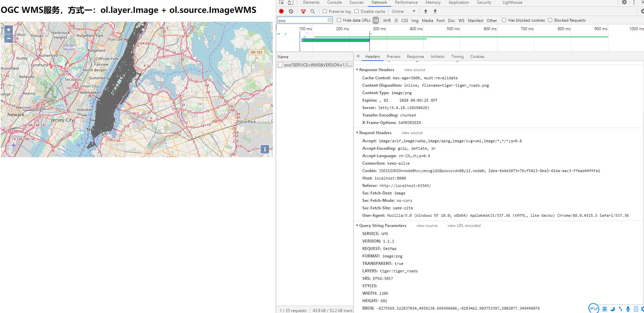Enable the Preserve log checkbox
This screenshot has height=313, width=644.
point(325,12)
